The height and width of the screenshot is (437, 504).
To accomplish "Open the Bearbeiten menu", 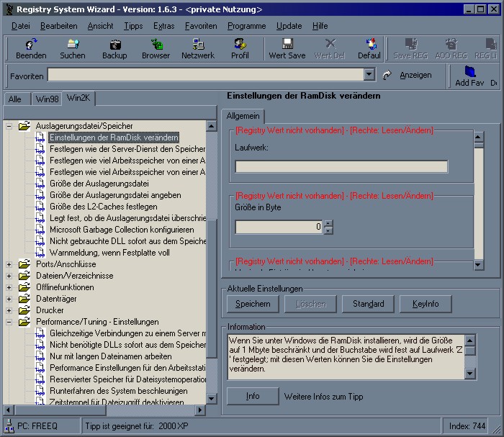I will coord(59,26).
